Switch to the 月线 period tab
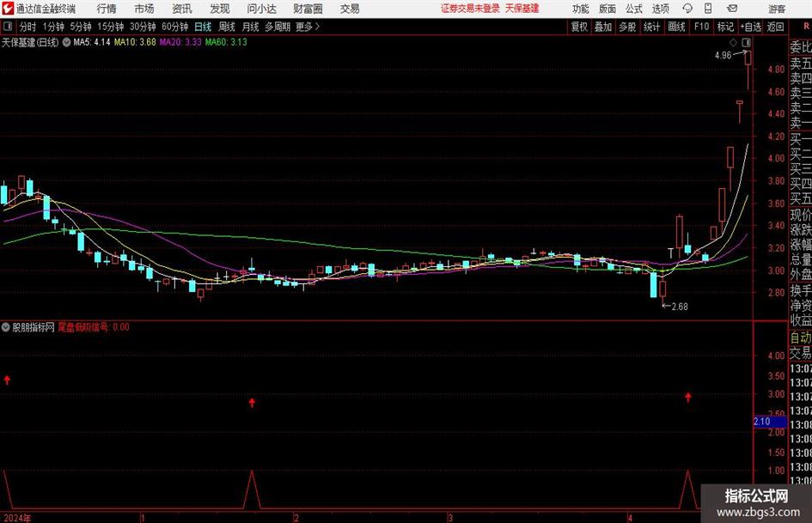Screen dimensions: 812x523 [x=250, y=27]
